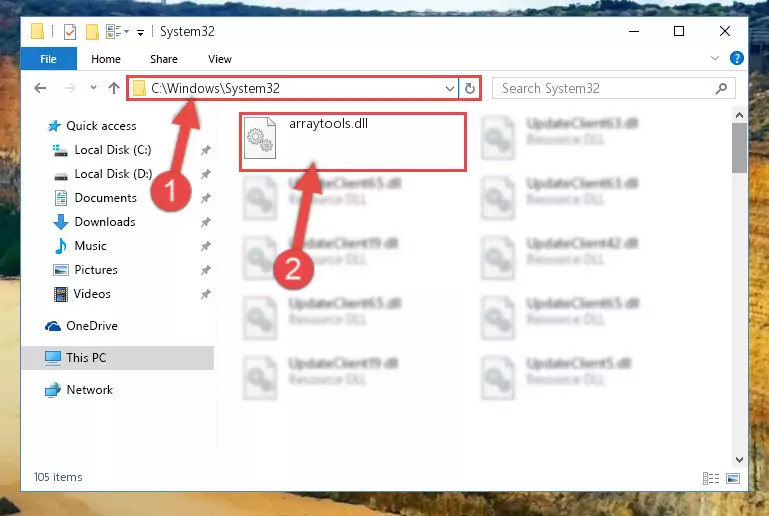Open Downloads in the navigation pane
Image resolution: width=769 pixels, height=516 pixels.
[104, 222]
